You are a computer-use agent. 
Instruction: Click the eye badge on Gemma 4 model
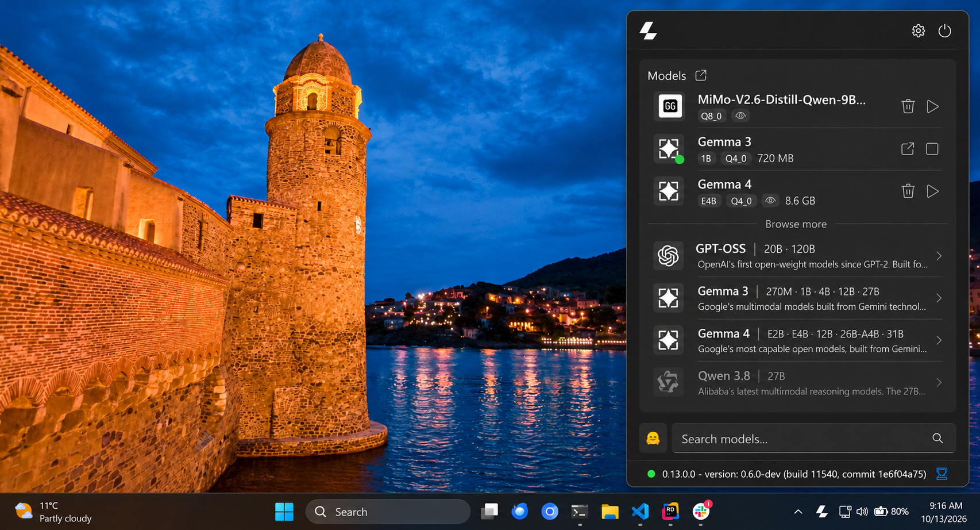pos(770,201)
